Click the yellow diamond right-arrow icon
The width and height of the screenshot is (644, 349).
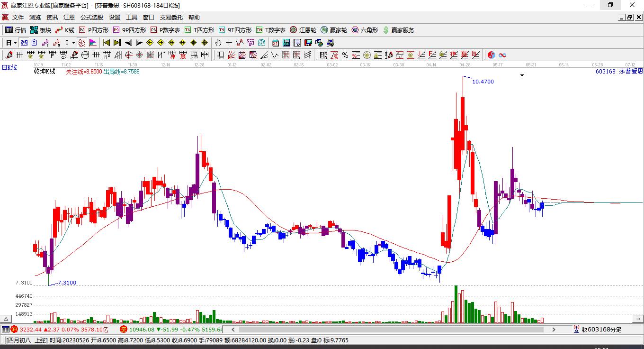pyautogui.click(x=161, y=43)
